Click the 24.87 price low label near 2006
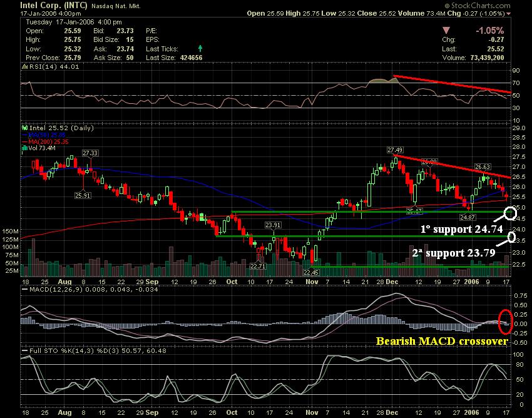 468,217
